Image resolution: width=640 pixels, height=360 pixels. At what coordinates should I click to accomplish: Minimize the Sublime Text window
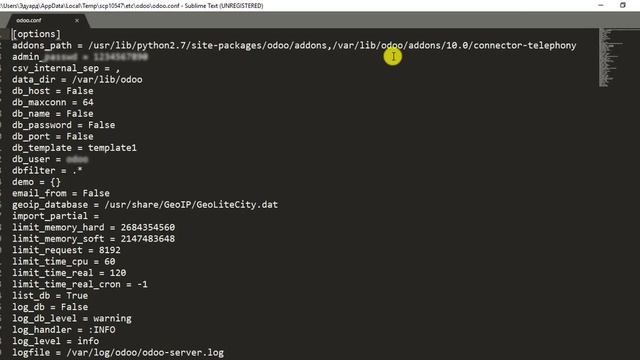600,5
